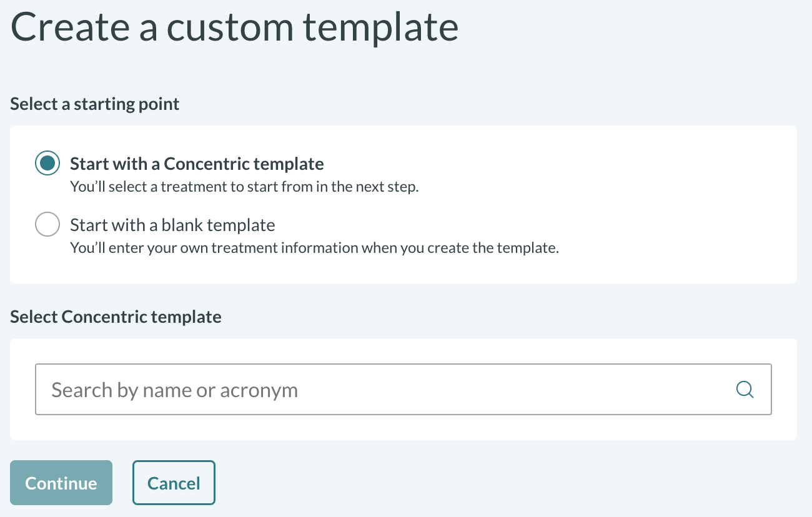Select "Start with a Concentric template" radio button
812x517 pixels.
[x=47, y=163]
